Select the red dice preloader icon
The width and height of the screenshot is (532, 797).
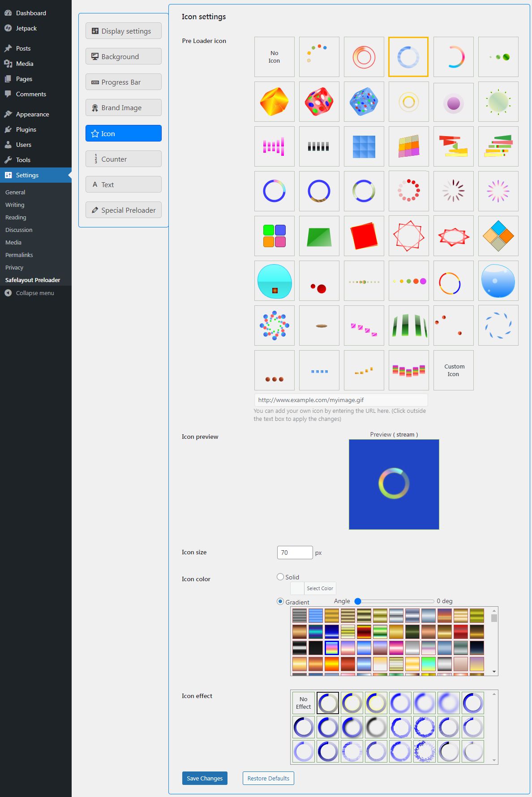point(319,102)
